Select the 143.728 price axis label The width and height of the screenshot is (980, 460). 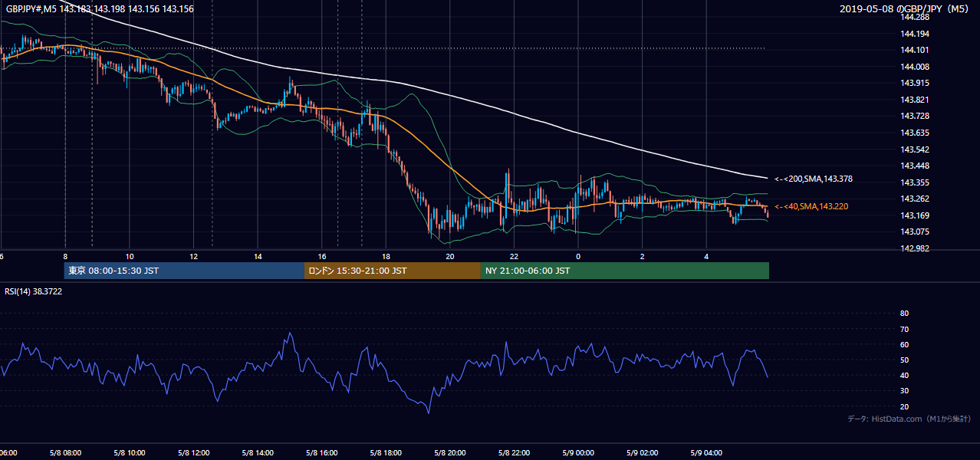(x=914, y=117)
